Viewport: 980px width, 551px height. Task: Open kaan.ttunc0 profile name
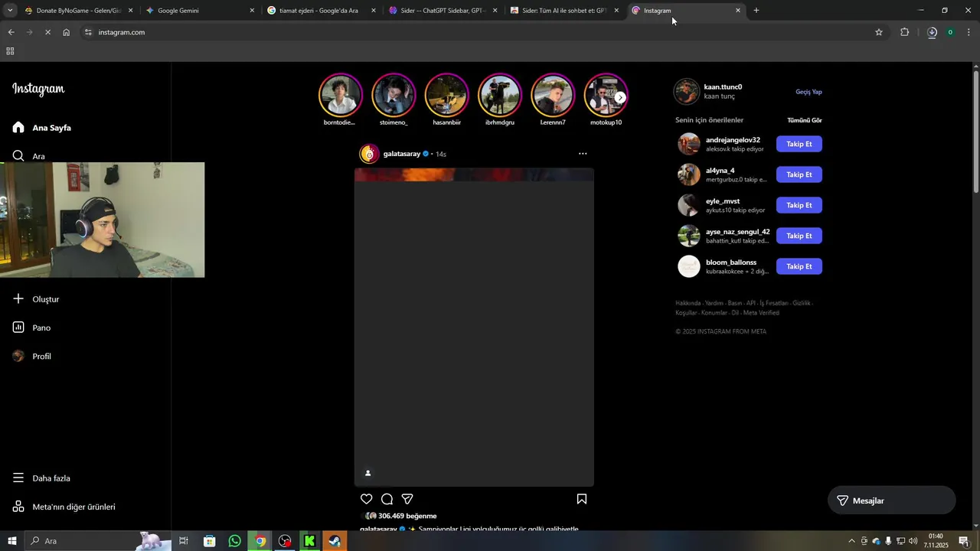[723, 86]
